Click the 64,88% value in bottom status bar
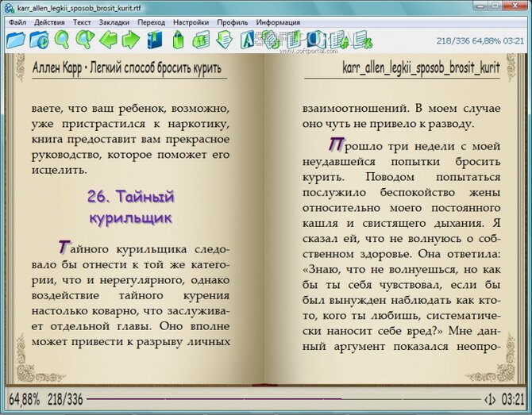The width and height of the screenshot is (532, 415). click(24, 399)
